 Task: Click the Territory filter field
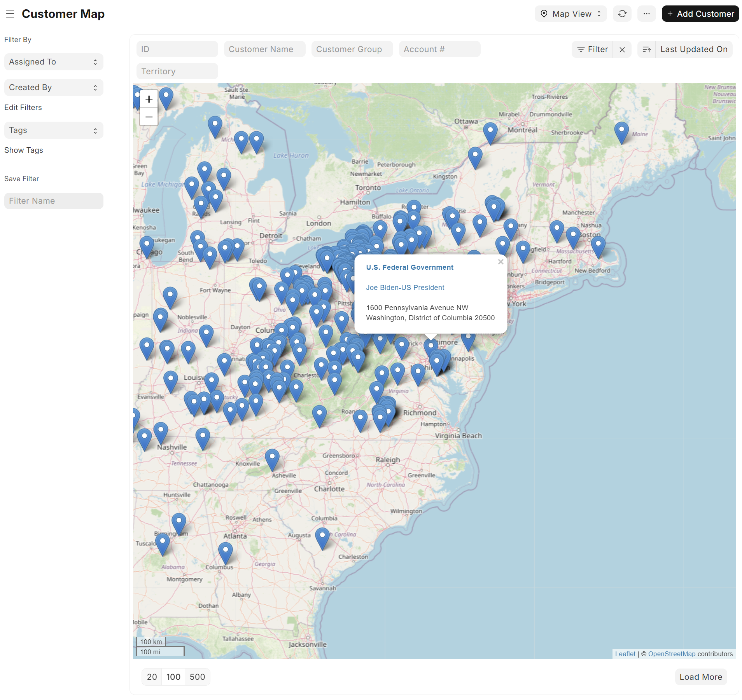[177, 72]
